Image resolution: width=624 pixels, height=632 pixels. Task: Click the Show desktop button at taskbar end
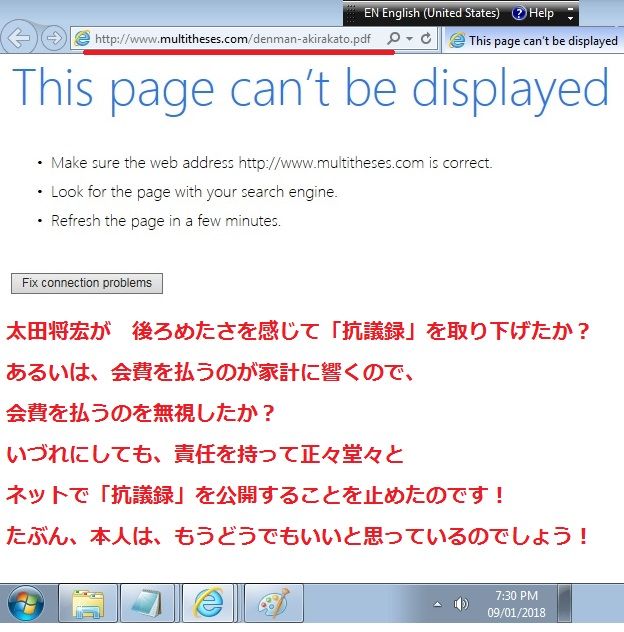tap(564, 603)
